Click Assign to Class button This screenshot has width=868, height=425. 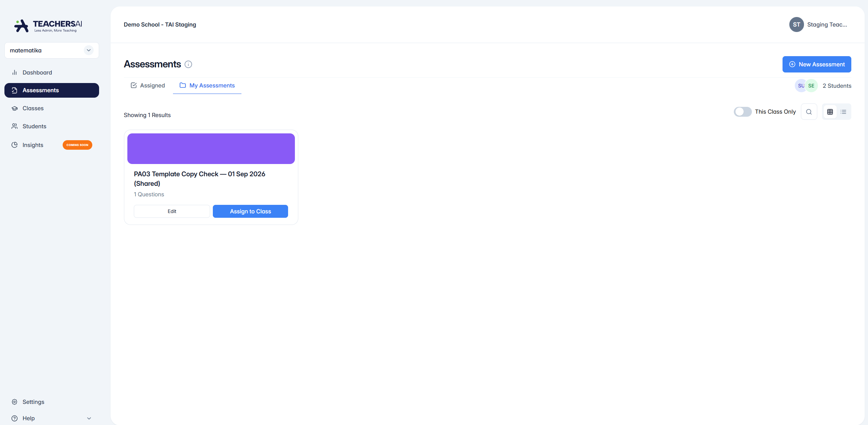point(250,211)
